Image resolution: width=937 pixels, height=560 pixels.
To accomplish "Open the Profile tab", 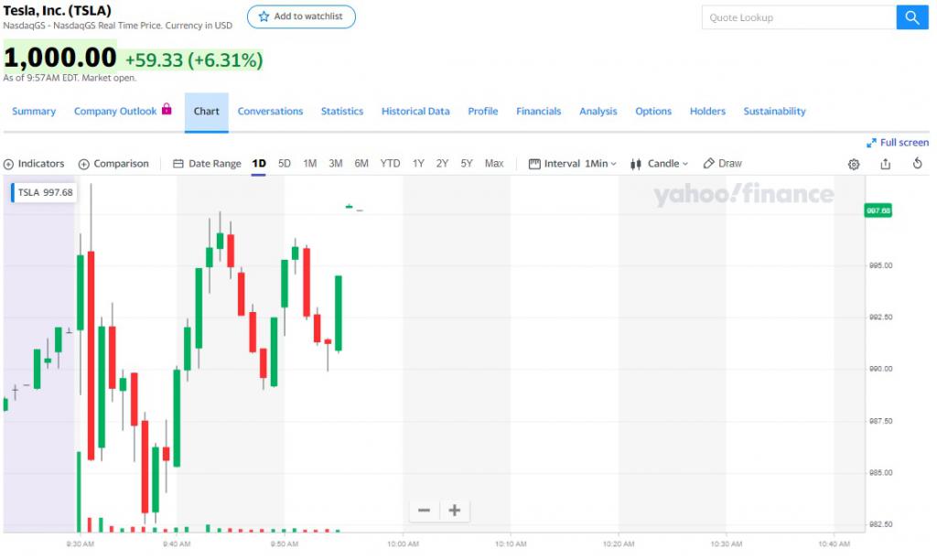I will click(x=483, y=111).
